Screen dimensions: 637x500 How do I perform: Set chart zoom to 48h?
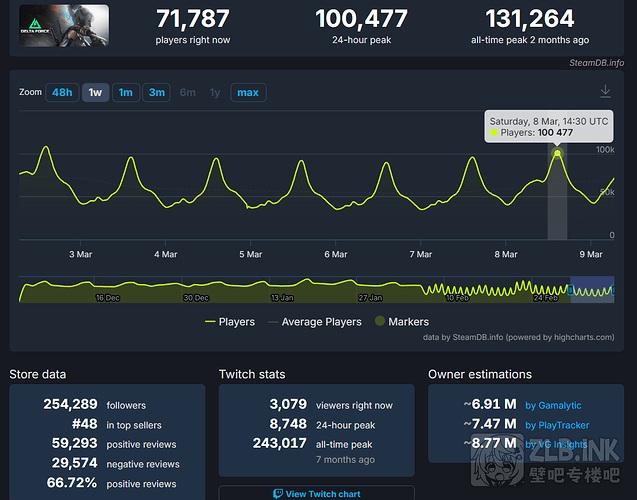[x=62, y=93]
